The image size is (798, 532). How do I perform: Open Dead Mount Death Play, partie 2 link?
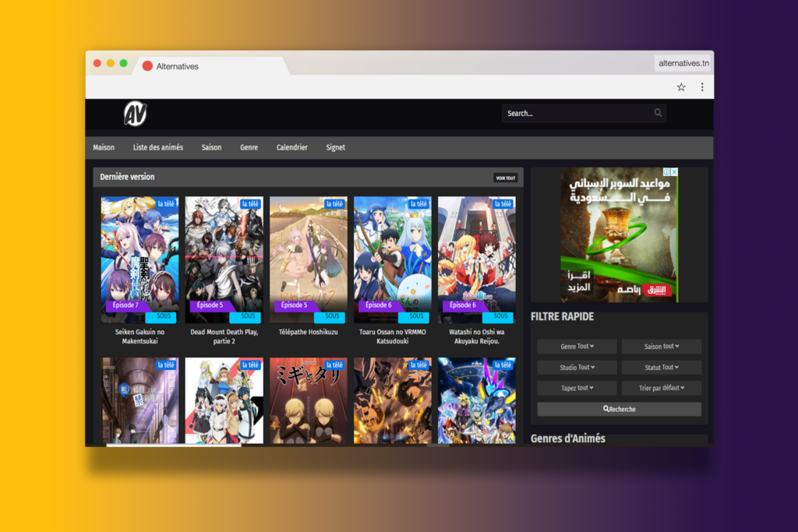coord(224,336)
